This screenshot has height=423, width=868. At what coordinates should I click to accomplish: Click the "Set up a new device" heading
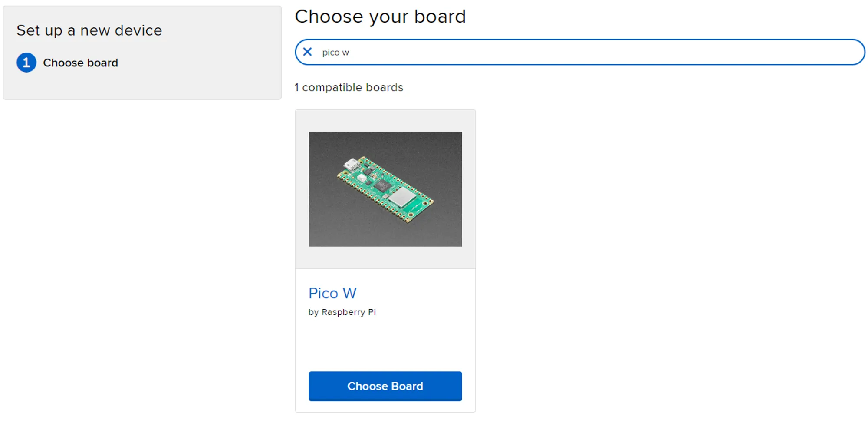(x=89, y=30)
